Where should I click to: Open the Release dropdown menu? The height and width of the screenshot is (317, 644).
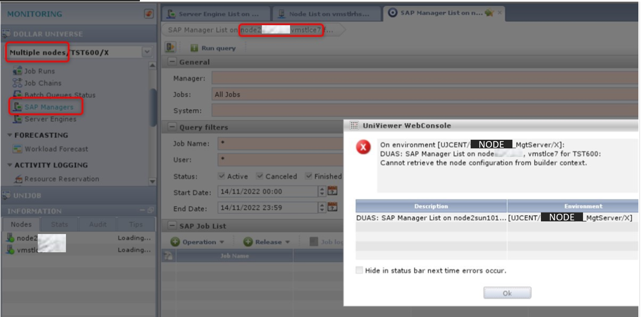pyautogui.click(x=287, y=242)
